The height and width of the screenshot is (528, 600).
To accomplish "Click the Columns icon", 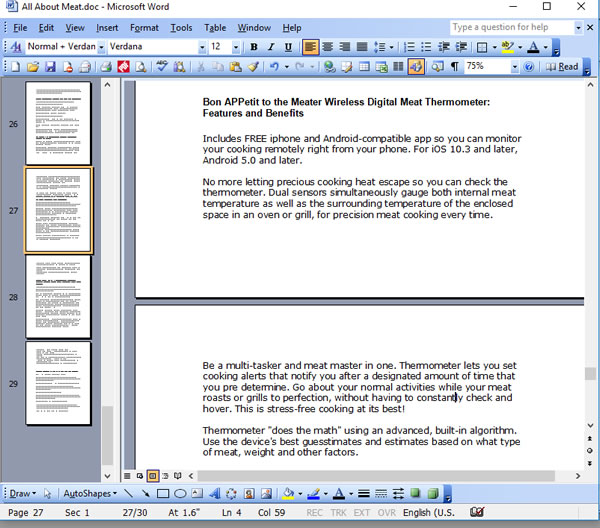I will click(398, 67).
